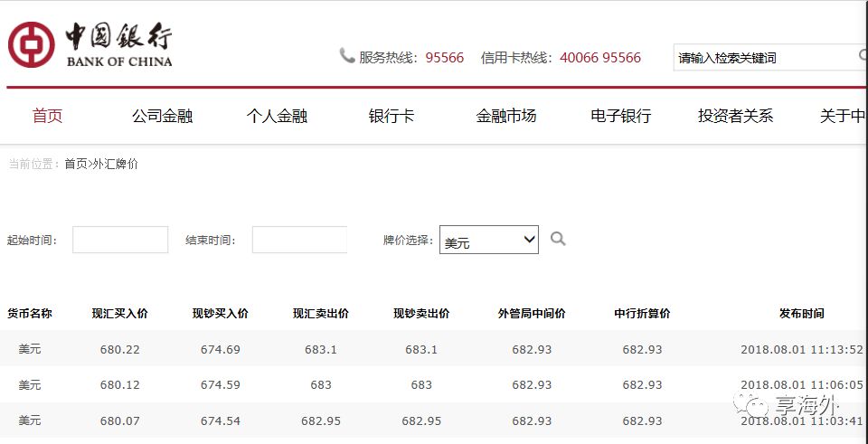Select the 674.69 cash buying rate cell
The height and width of the screenshot is (444, 868).
coord(221,349)
